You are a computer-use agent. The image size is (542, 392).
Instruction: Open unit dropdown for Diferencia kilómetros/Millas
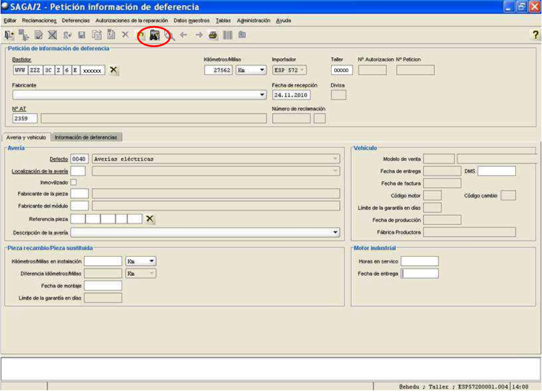coord(151,273)
